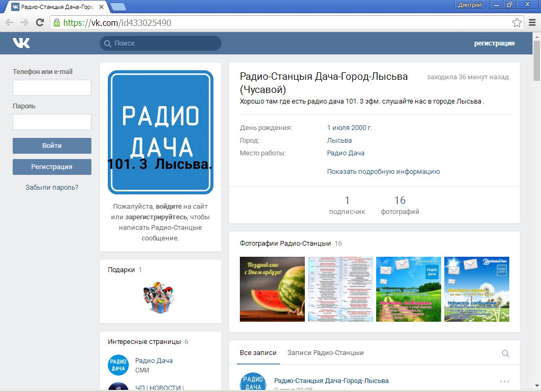Image resolution: width=541 pixels, height=392 pixels.
Task: Open the Забыли пароль? link
Action: [52, 188]
